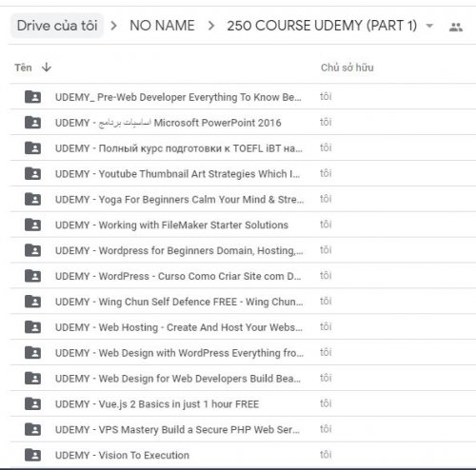Screen dimensions: 476x470
Task: Click folder icon of Vue.js 2 Basics row
Action: [32, 403]
